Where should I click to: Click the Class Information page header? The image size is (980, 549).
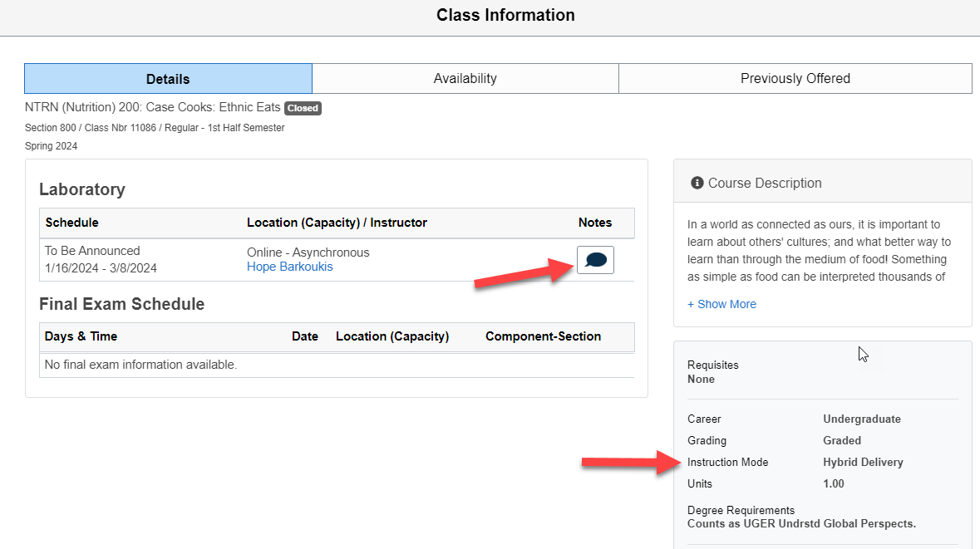point(505,15)
